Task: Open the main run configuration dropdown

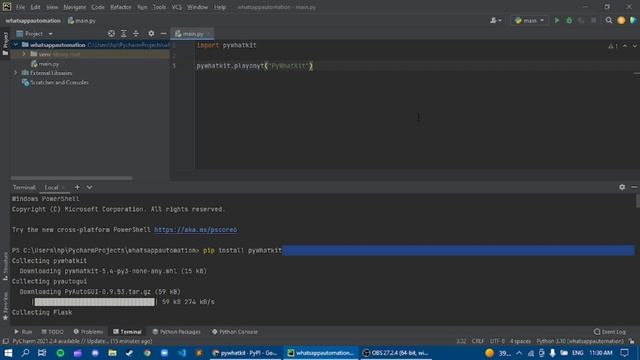Action: pyautogui.click(x=529, y=20)
